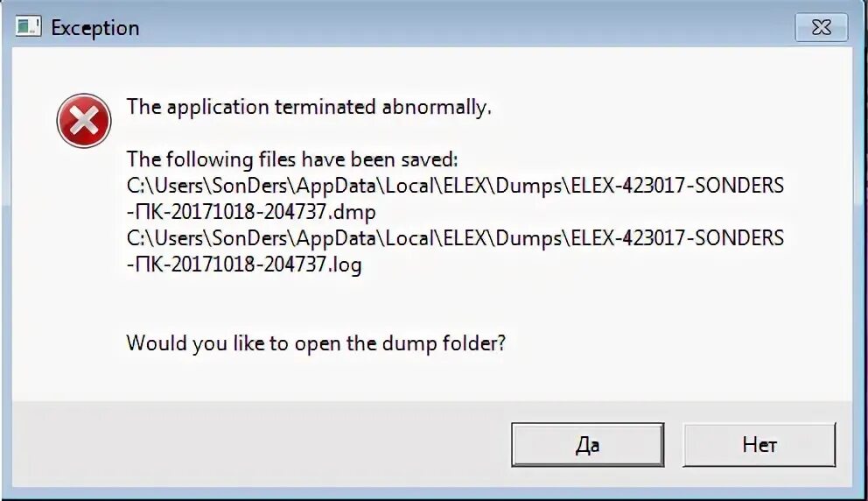Viewport: 868px width, 501px height.
Task: Click 'ELEX-423017-SONDERS' in the .log path line
Action: 677,238
